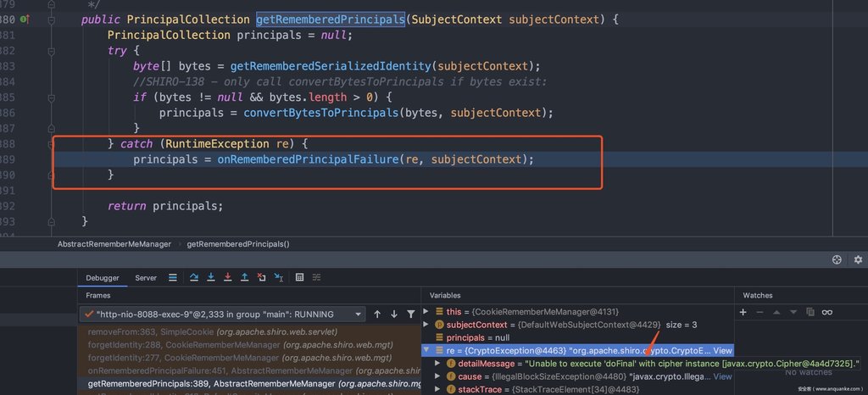
Task: Click View link on the 're' variable
Action: coord(722,351)
